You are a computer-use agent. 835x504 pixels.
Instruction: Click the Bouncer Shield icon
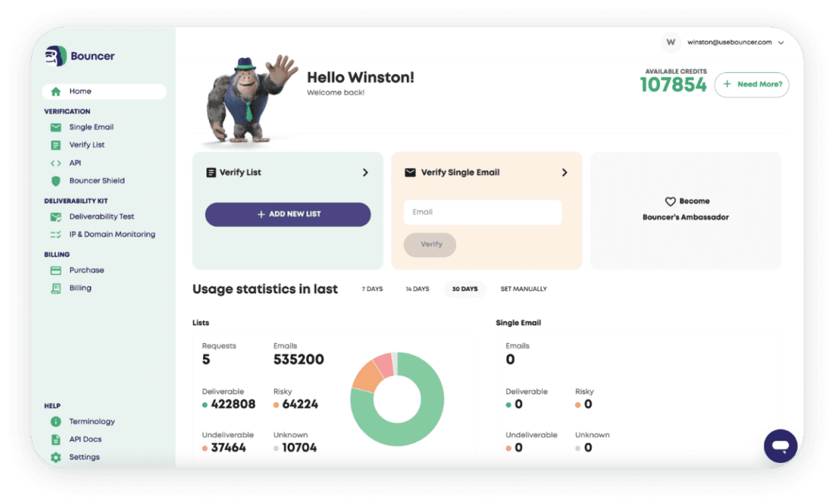tap(56, 181)
